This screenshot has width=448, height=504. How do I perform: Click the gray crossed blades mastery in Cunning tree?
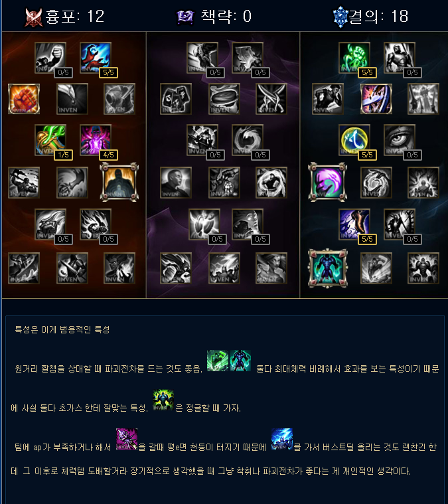click(271, 99)
